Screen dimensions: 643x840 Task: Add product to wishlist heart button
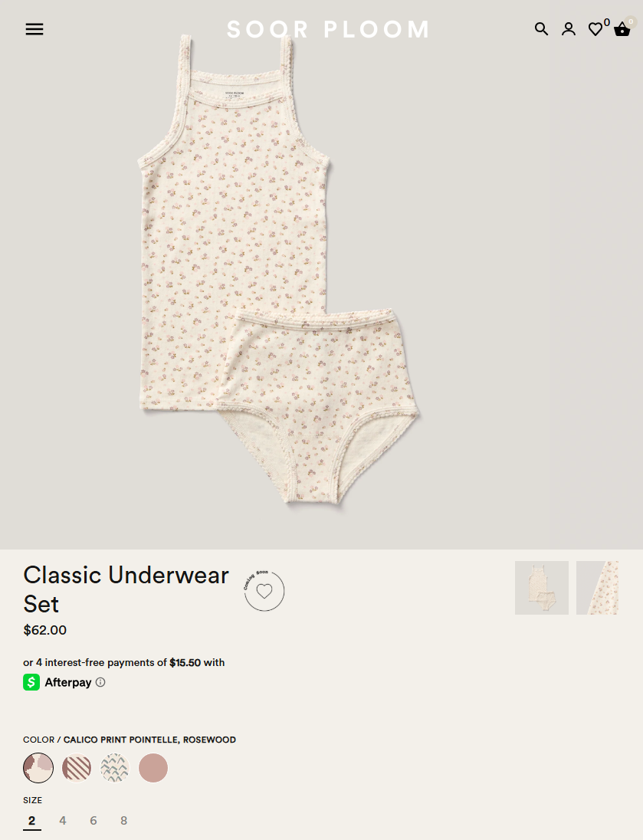click(x=264, y=591)
